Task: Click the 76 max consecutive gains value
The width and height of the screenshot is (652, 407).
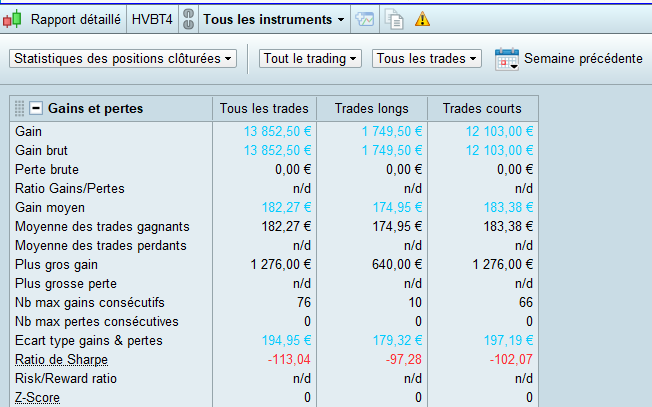Action: (x=304, y=303)
